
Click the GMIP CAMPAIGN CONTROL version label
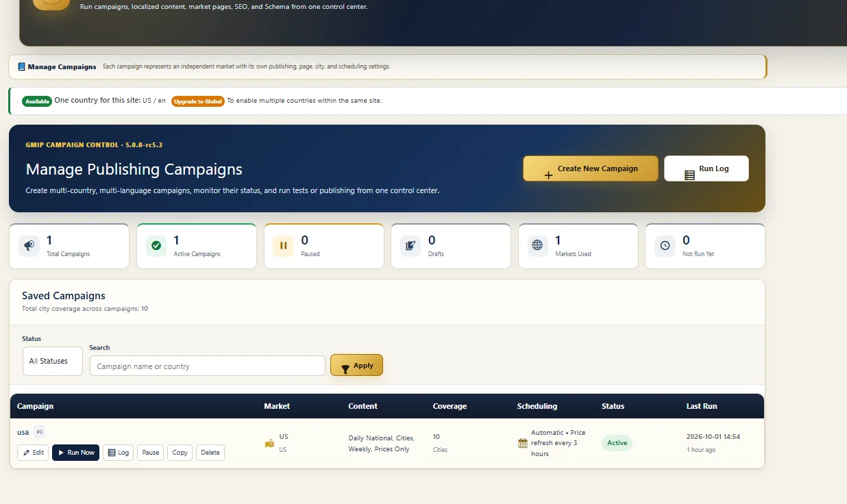click(x=94, y=145)
